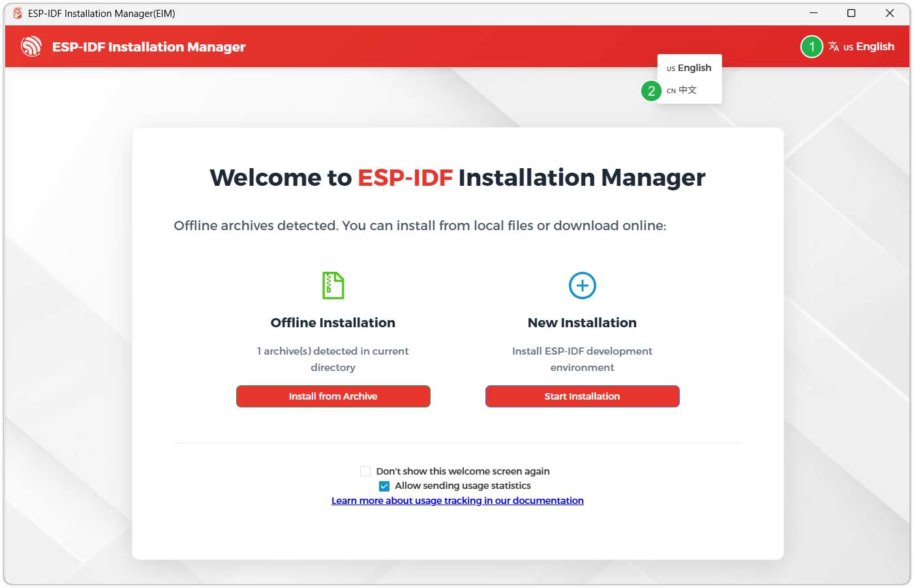Click the "Offline Installation" heading

333,323
